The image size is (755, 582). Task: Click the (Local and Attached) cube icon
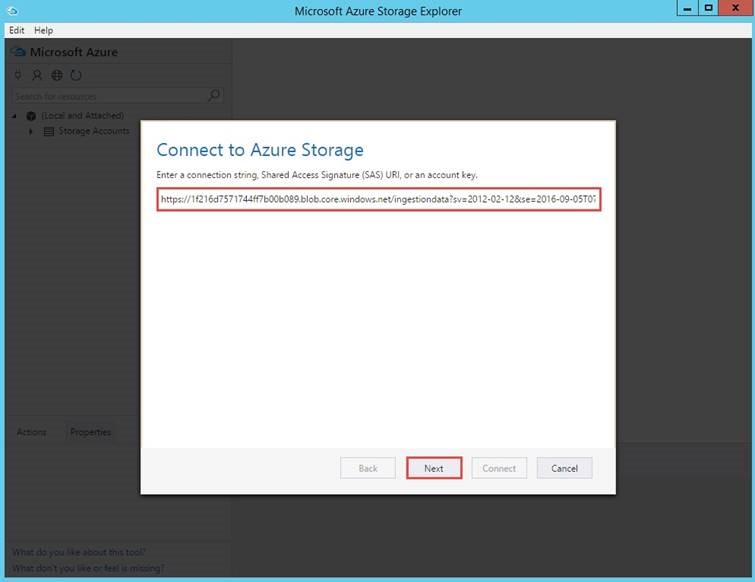[x=31, y=116]
